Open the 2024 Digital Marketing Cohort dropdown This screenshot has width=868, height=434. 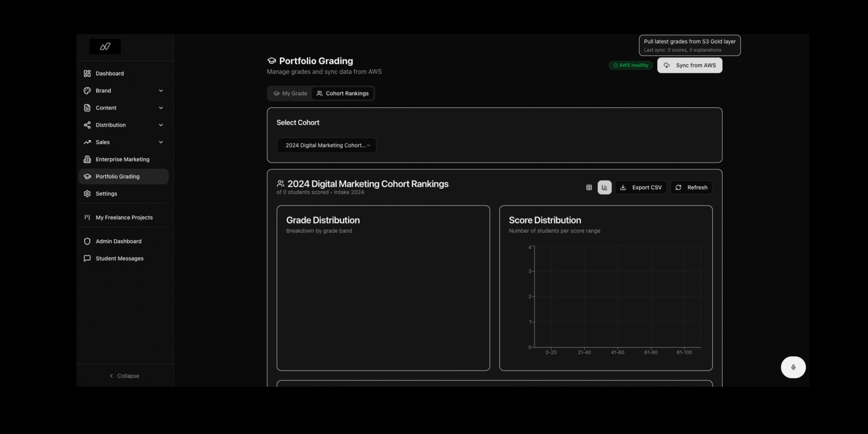pos(326,145)
